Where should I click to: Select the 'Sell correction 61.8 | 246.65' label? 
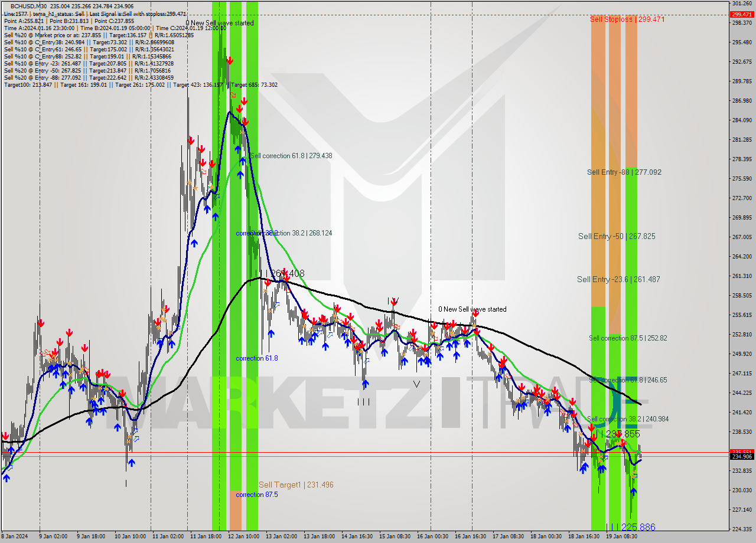pyautogui.click(x=628, y=380)
